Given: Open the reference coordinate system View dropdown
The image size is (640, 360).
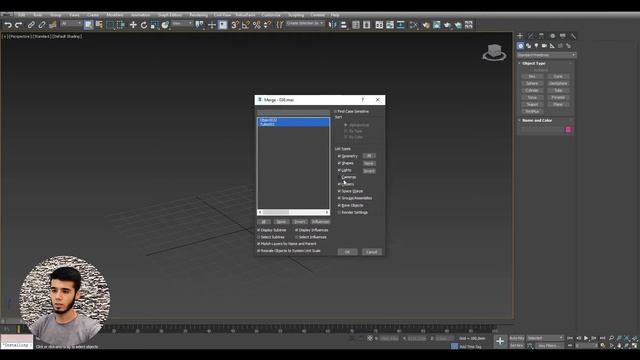Looking at the screenshot, I should [182, 24].
